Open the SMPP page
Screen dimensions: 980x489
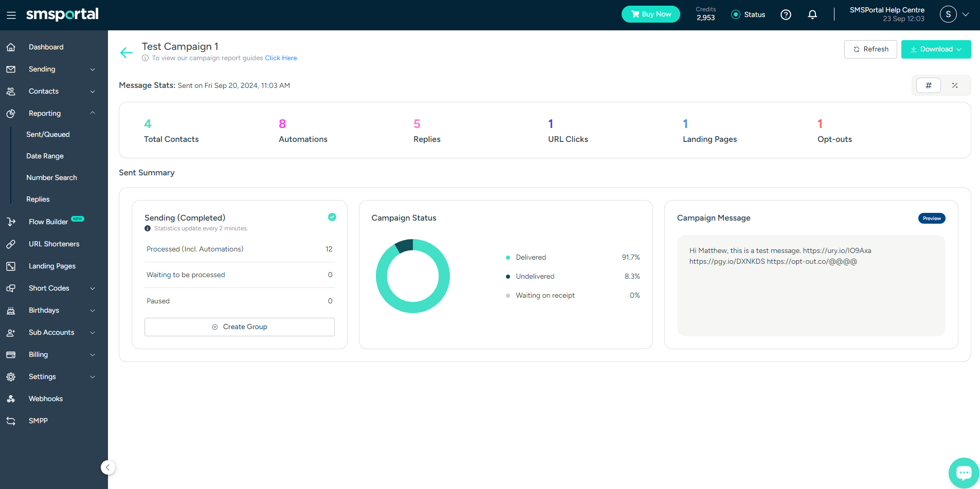tap(38, 421)
